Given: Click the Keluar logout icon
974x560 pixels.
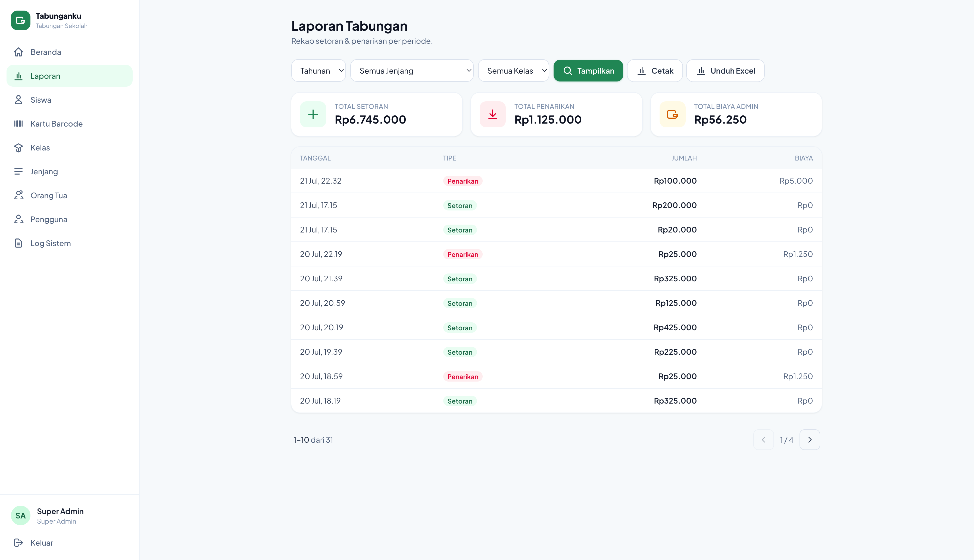Looking at the screenshot, I should click(x=18, y=543).
